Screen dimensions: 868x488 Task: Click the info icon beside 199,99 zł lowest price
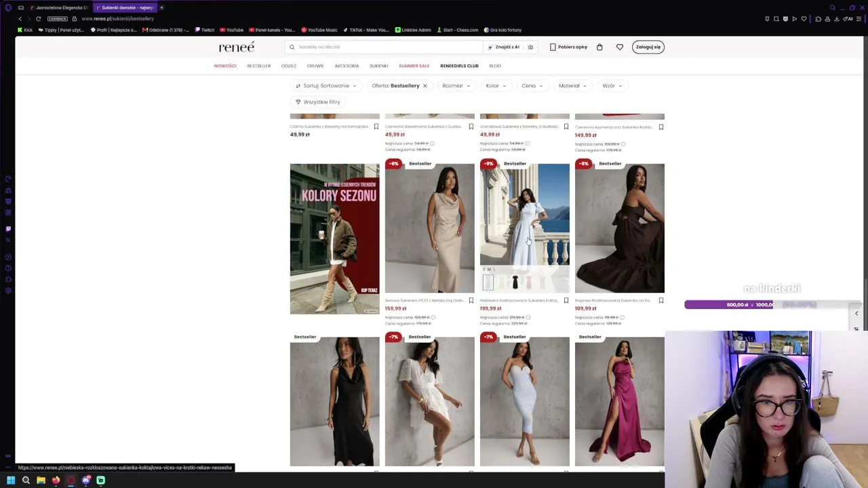coord(528,317)
